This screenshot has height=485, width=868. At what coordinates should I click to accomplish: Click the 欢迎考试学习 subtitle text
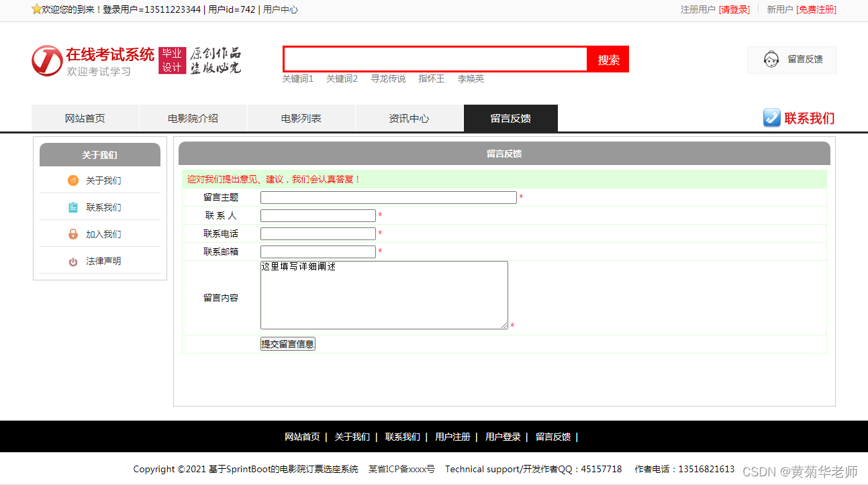99,71
